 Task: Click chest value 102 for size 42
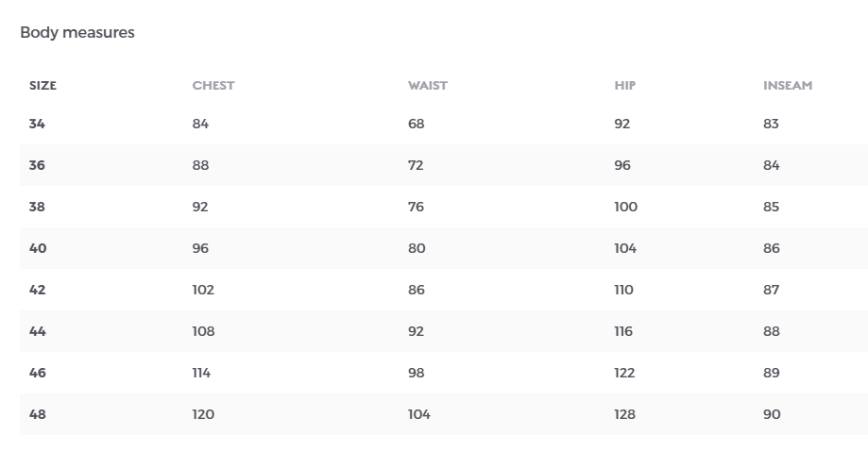pos(203,290)
